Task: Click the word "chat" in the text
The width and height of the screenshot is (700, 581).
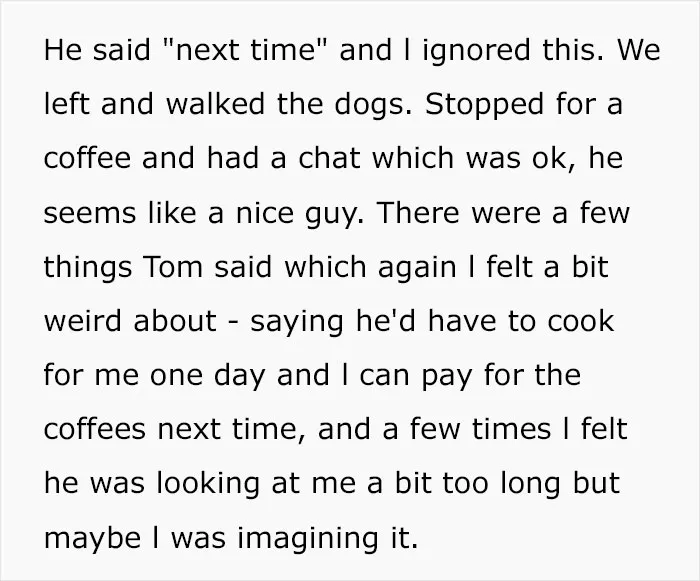Action: (329, 158)
